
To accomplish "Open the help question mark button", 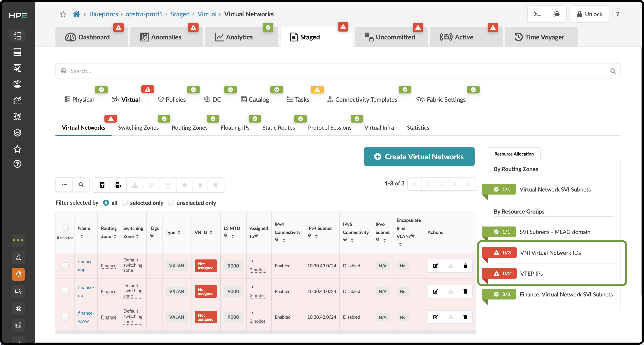I will [x=617, y=14].
